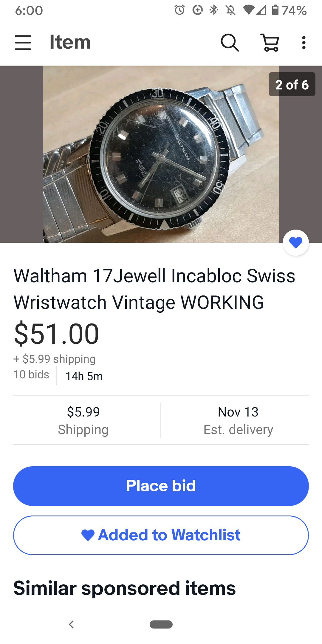
Task: View the 10 bids history
Action: point(31,375)
